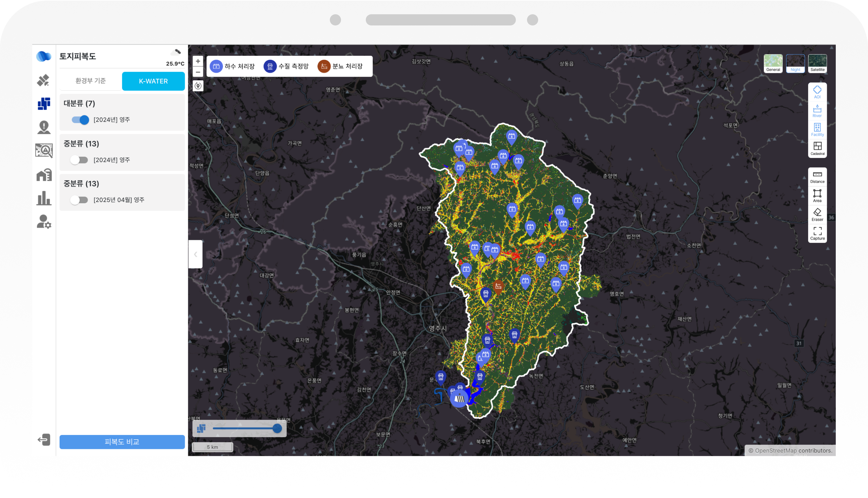Open the River layer tool
The image size is (868, 498).
click(x=817, y=111)
